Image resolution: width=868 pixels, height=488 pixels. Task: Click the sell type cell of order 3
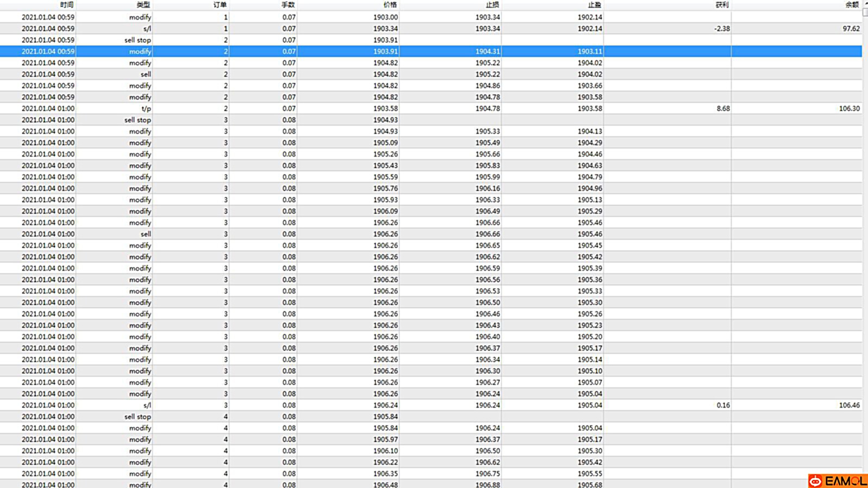146,234
